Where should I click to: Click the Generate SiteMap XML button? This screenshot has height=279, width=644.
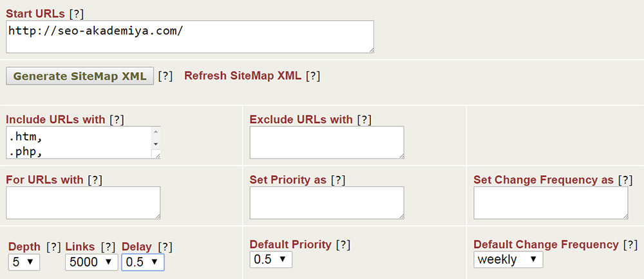point(80,76)
